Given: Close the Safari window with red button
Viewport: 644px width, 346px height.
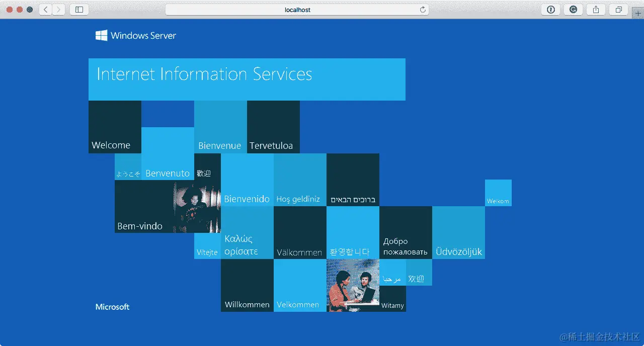Looking at the screenshot, I should pyautogui.click(x=10, y=10).
